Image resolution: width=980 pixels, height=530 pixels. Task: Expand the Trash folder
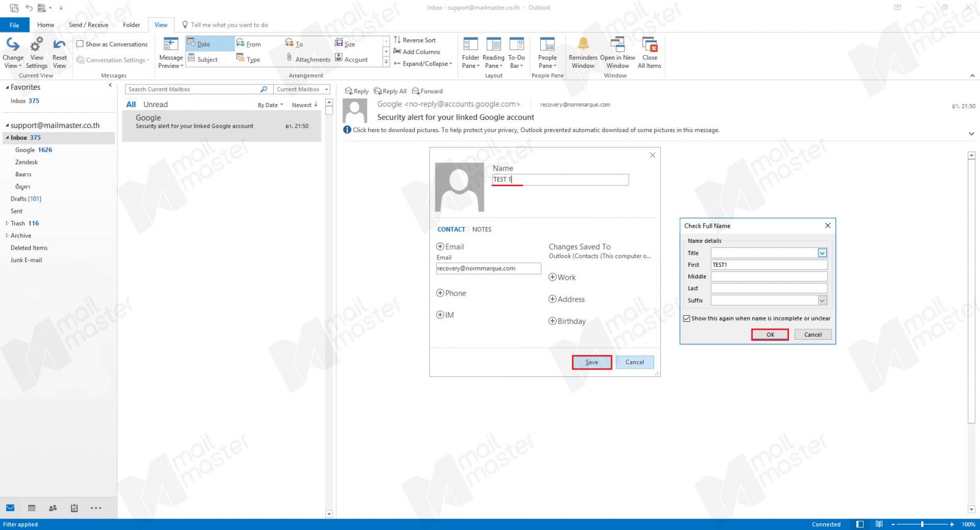click(x=7, y=223)
